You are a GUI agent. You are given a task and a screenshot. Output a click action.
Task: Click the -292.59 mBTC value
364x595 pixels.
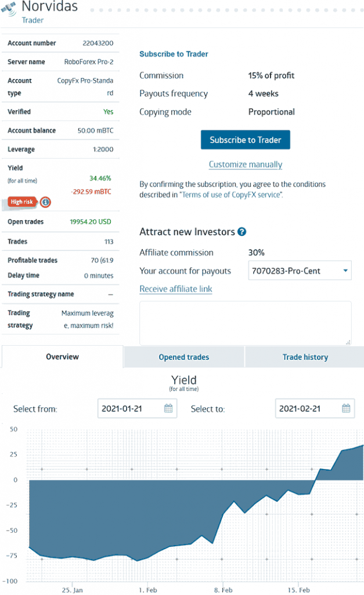click(91, 192)
